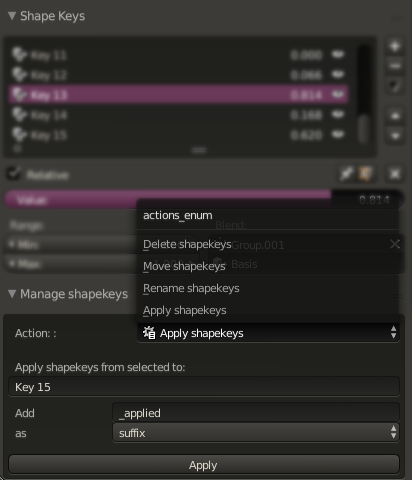
Task: Toggle visibility eye of Key 15
Action: pyautogui.click(x=338, y=135)
